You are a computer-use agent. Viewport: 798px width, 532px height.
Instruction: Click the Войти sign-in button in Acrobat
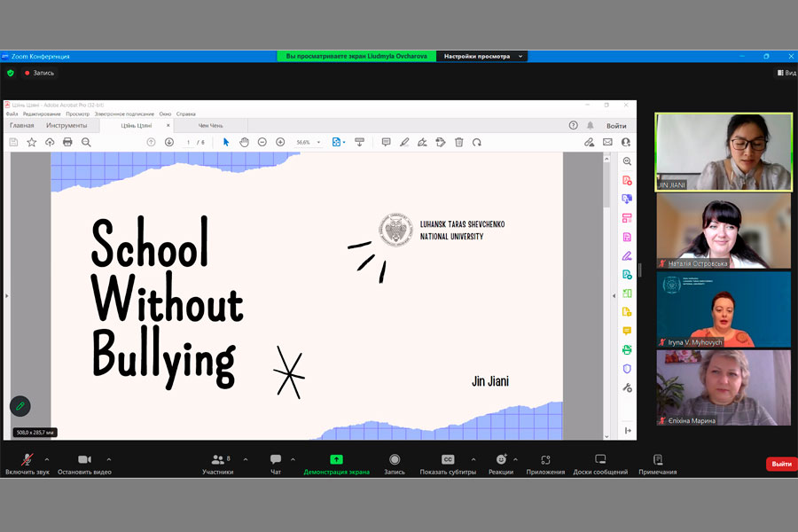(615, 126)
